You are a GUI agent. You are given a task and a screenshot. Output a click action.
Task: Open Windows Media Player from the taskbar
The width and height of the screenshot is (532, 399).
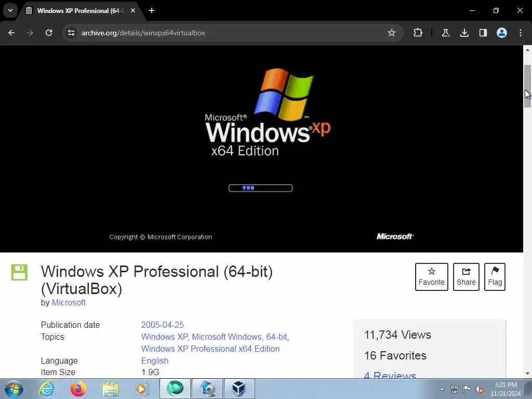coord(142,389)
